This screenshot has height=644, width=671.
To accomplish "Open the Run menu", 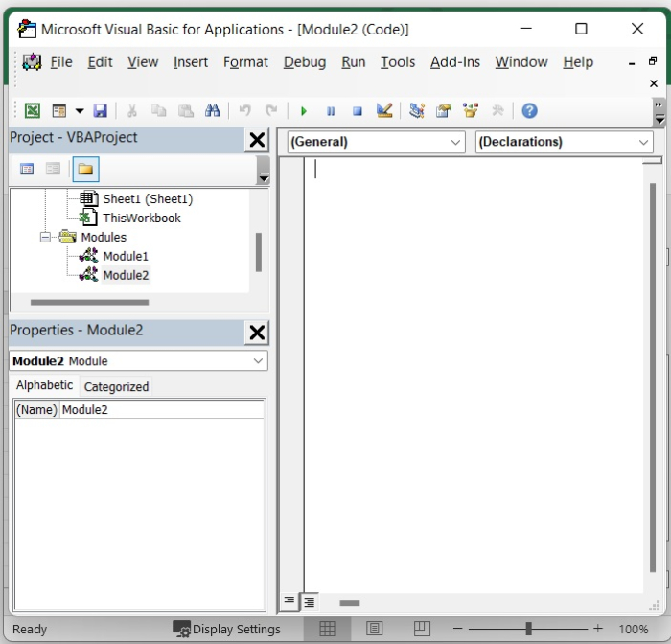I will (x=354, y=62).
